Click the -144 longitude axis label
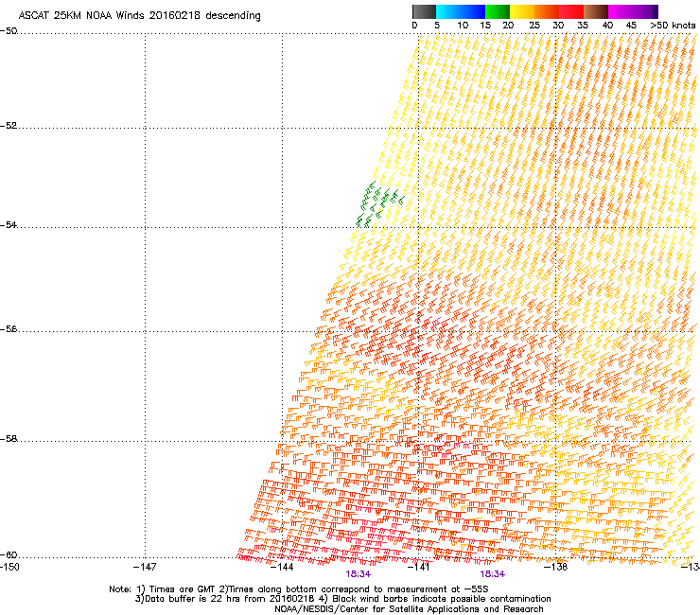 tap(282, 567)
